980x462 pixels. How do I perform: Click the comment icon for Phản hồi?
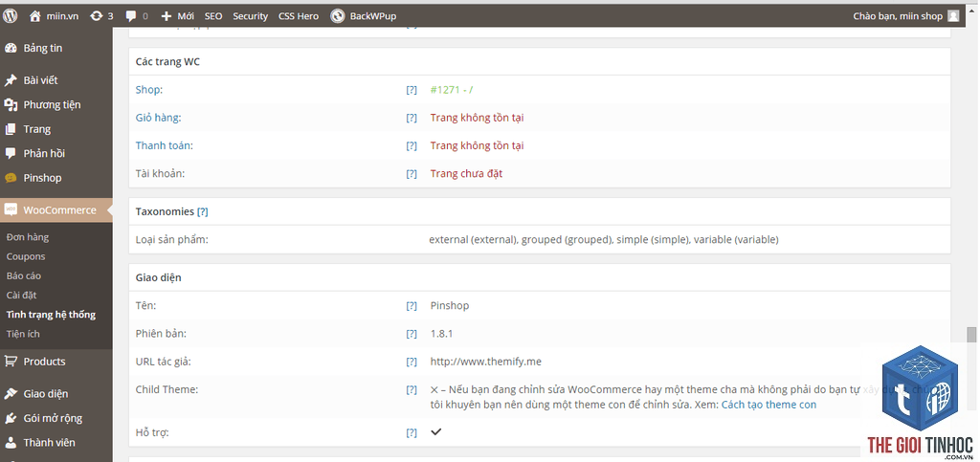click(11, 154)
